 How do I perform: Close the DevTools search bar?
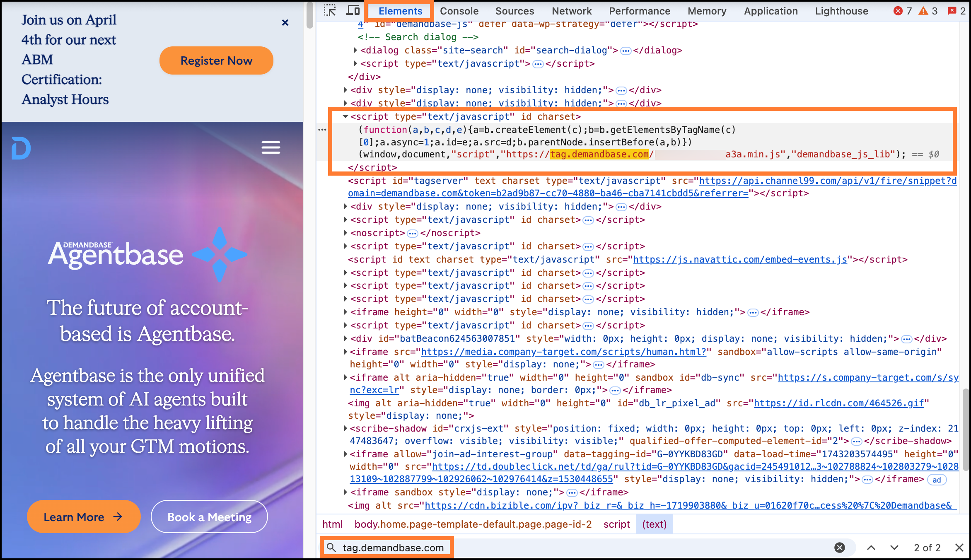tap(959, 548)
